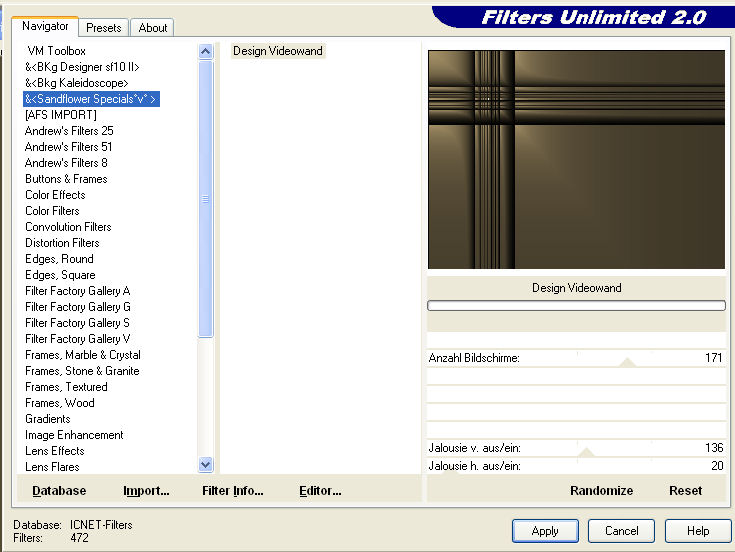Click the Help button
This screenshot has height=552, width=735.
pyautogui.click(x=698, y=531)
